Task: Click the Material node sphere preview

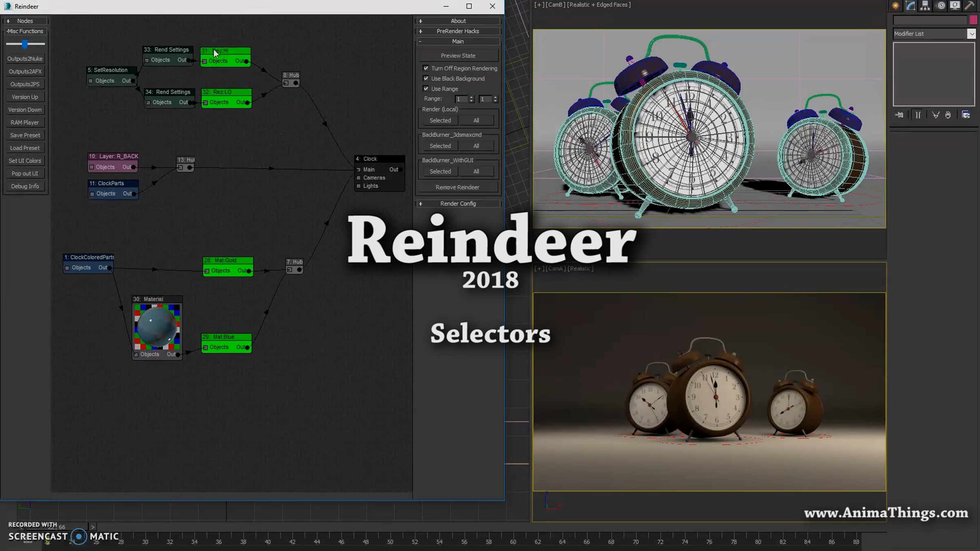Action: (x=157, y=327)
